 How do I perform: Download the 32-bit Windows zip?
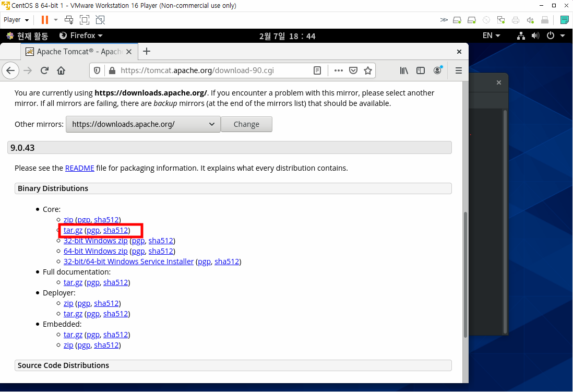pyautogui.click(x=95, y=241)
